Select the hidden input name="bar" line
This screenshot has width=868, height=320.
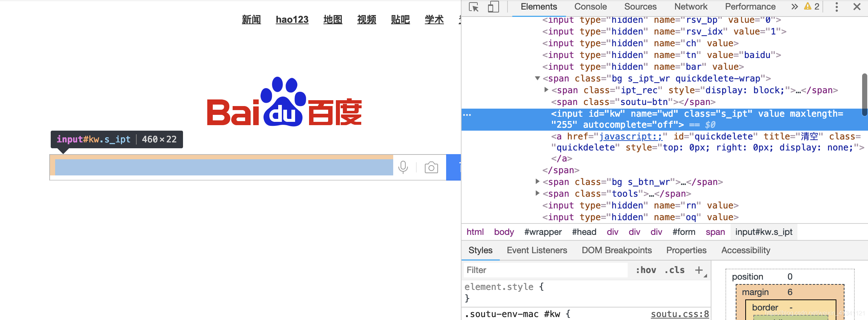(x=643, y=67)
